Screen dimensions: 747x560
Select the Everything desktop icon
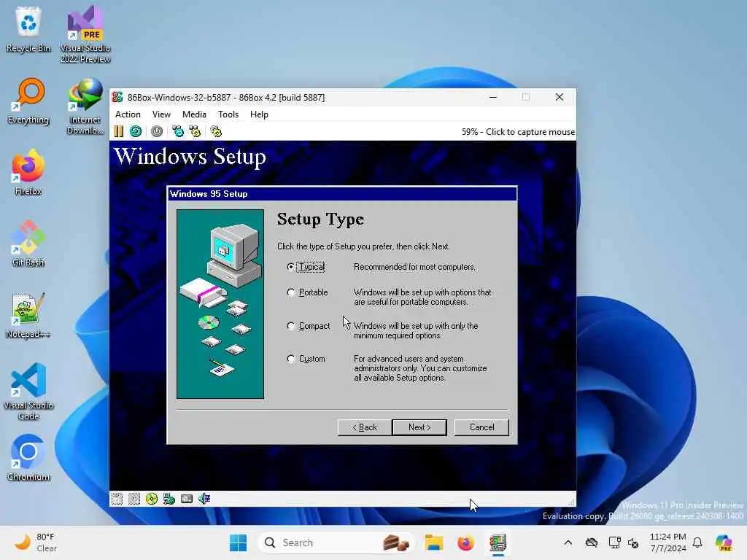coord(28,101)
